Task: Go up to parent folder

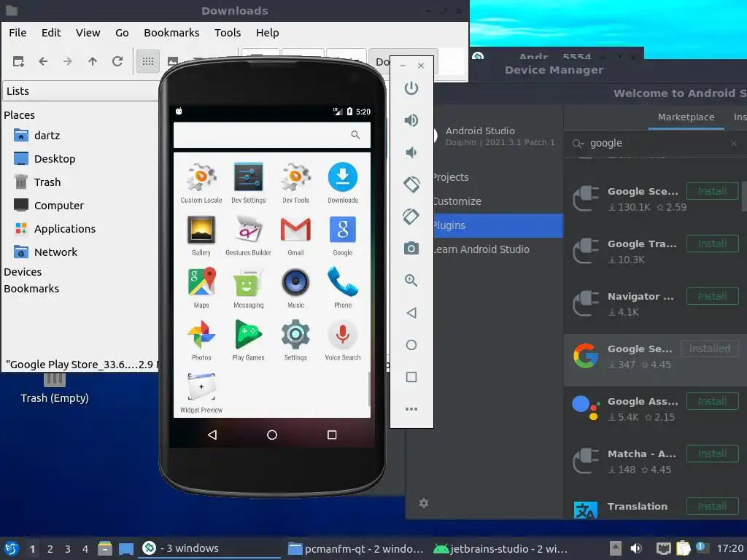Action: point(93,61)
